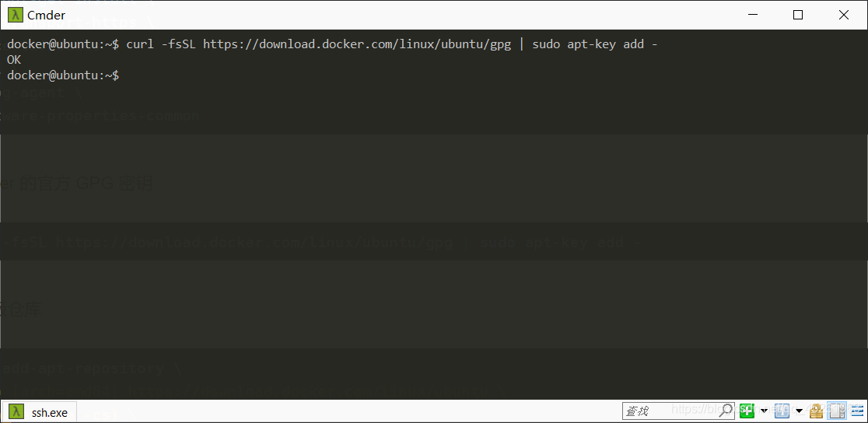This screenshot has height=423, width=868.
Task: Click the lambda icon on ssh.exe tab
Action: point(17,412)
